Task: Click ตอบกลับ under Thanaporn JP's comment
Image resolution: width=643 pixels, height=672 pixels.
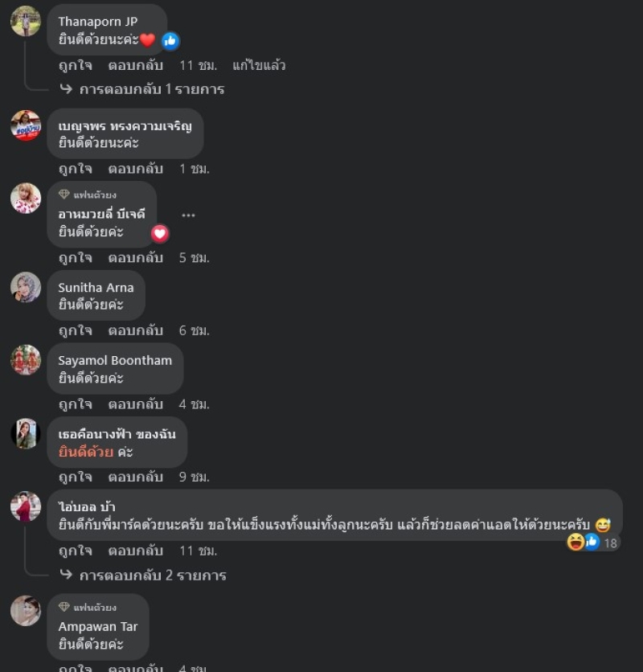Action: pos(136,66)
